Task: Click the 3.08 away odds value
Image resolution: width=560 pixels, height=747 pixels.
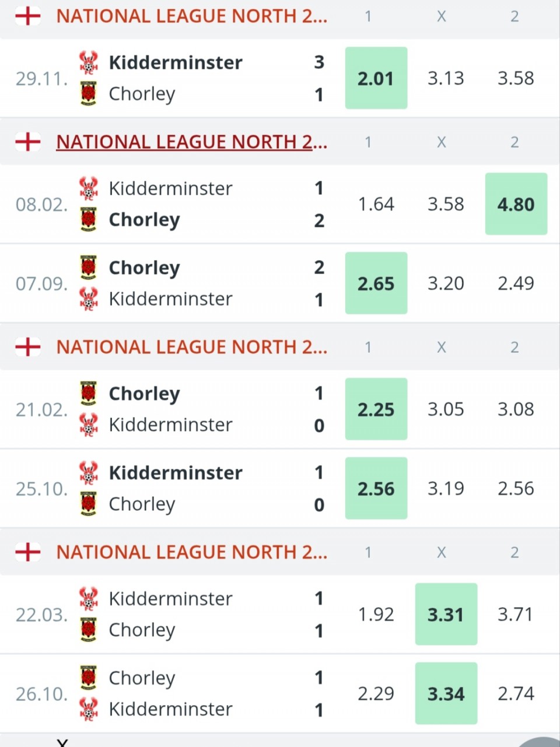Action: [x=516, y=409]
